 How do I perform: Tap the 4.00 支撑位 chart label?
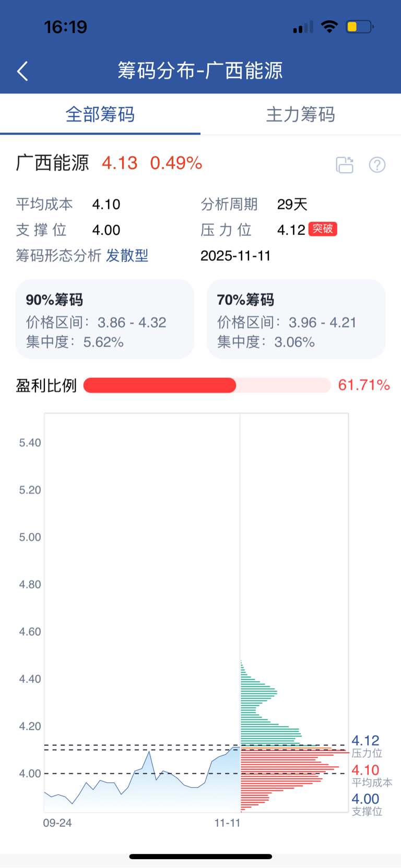tap(366, 804)
